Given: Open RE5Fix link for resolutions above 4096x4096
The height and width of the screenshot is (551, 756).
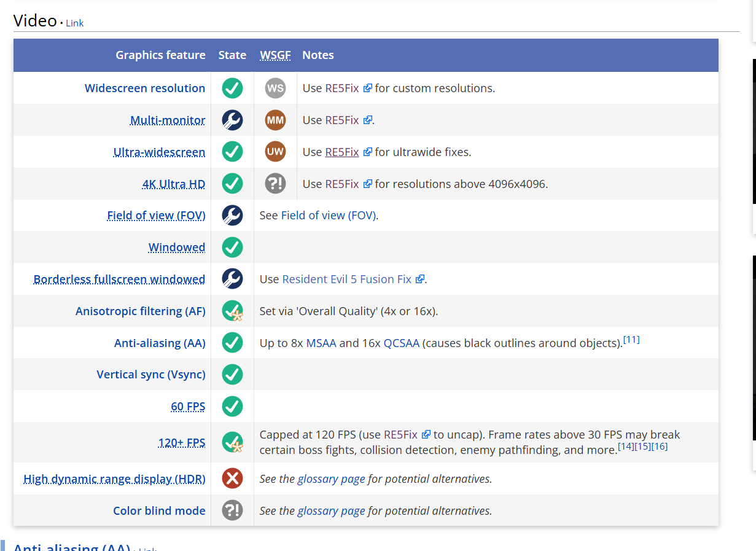Looking at the screenshot, I should [x=342, y=184].
